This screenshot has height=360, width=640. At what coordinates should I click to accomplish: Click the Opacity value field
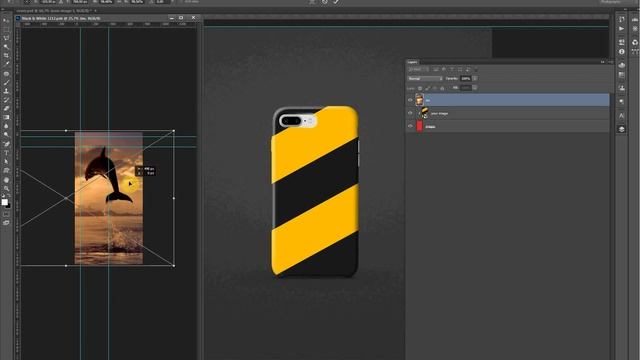click(466, 78)
